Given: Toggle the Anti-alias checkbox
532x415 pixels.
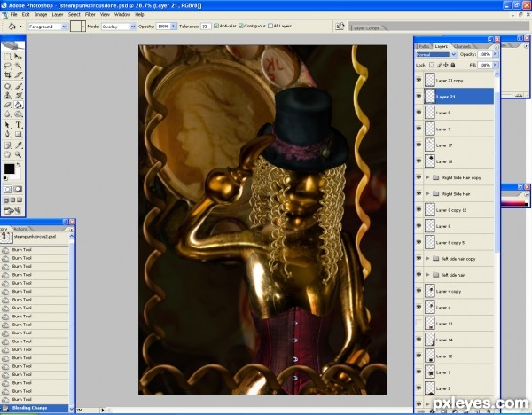Looking at the screenshot, I should pos(216,26).
